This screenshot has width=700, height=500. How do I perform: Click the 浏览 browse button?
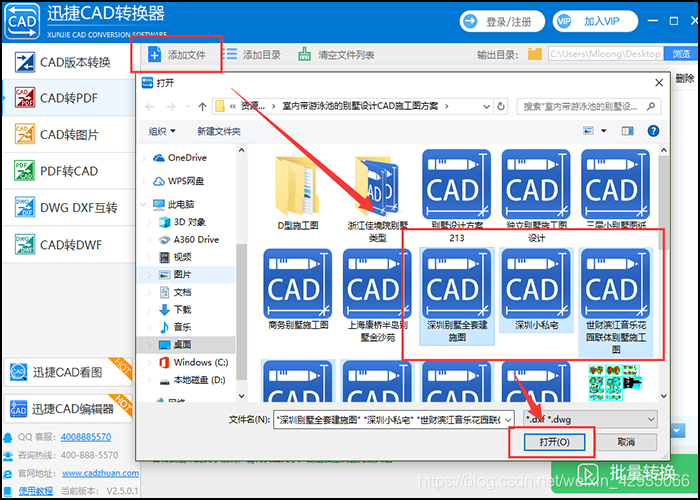pos(681,54)
